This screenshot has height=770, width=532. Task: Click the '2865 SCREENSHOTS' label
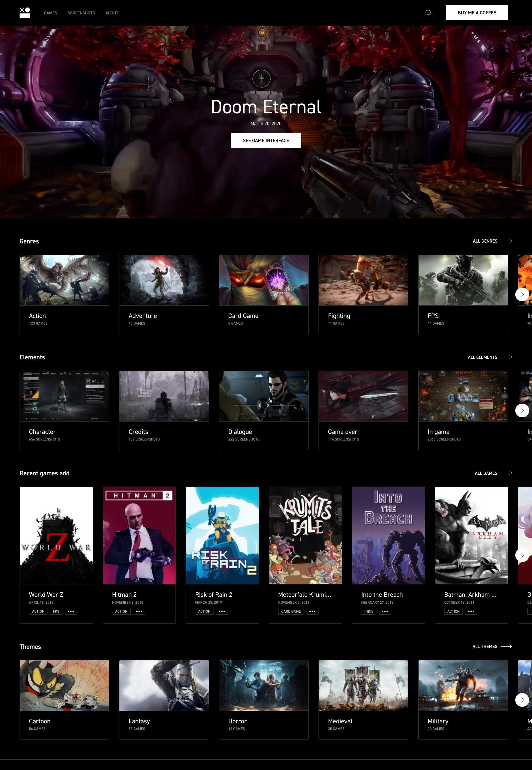point(444,439)
